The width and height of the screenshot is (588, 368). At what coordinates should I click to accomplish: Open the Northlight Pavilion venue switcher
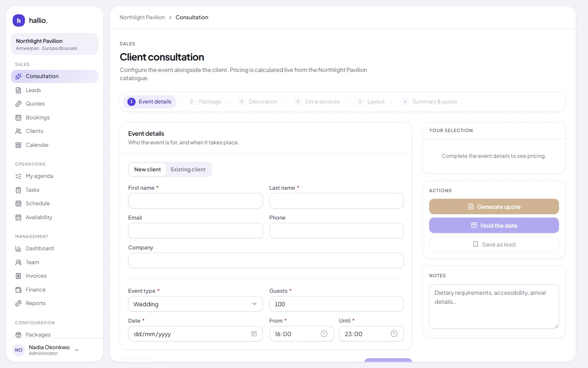click(x=55, y=44)
